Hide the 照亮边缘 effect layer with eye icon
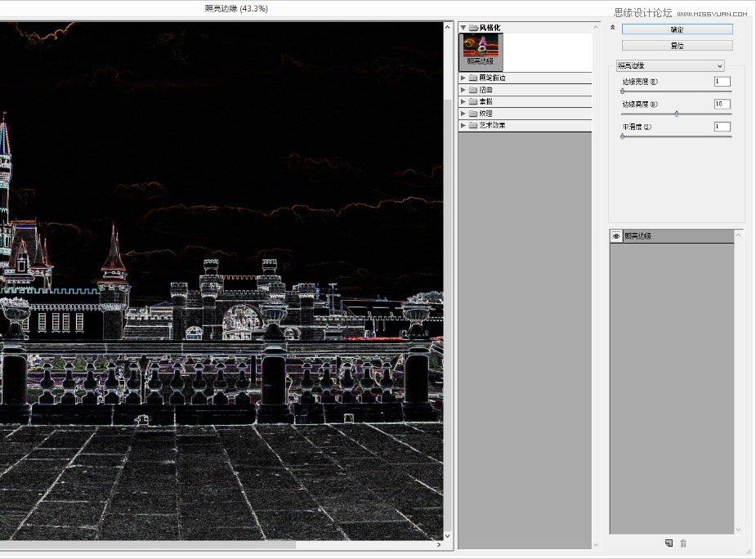Image resolution: width=756 pixels, height=559 pixels. [615, 236]
